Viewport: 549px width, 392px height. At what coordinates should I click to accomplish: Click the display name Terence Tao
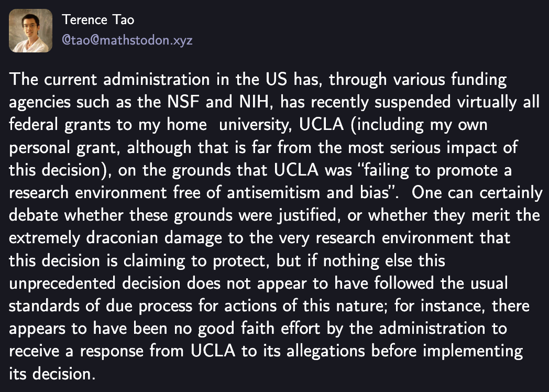pos(98,19)
